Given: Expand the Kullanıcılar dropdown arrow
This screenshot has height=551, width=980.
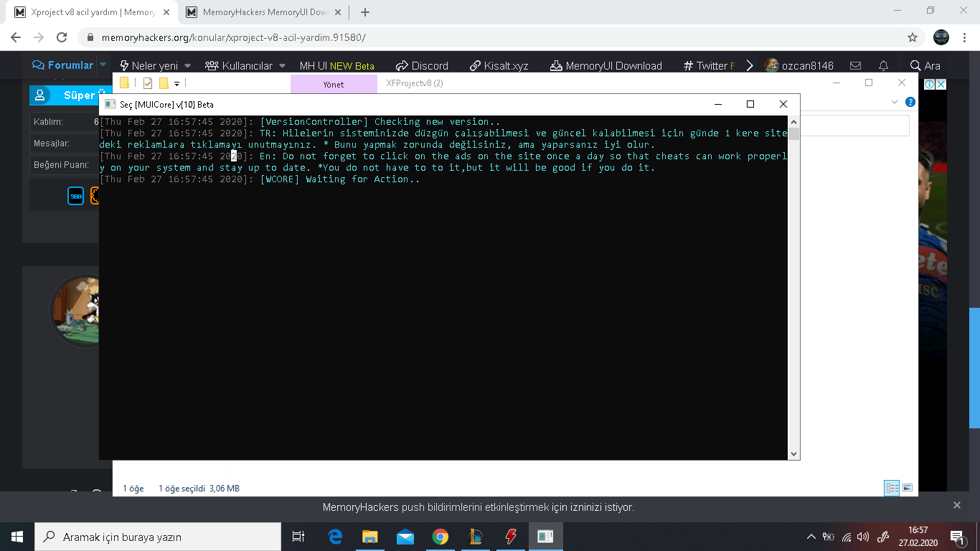Looking at the screenshot, I should 282,66.
